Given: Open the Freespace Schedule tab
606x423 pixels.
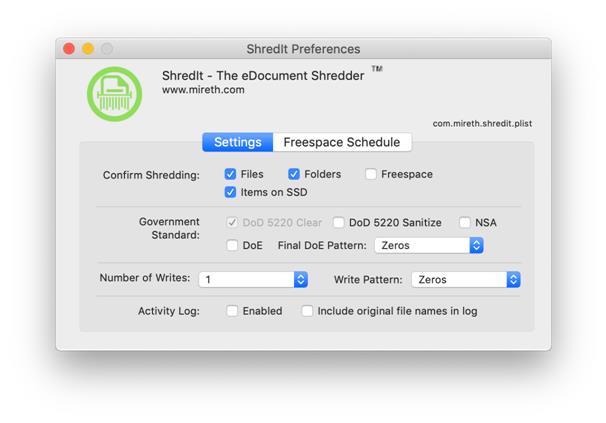Looking at the screenshot, I should (x=342, y=142).
